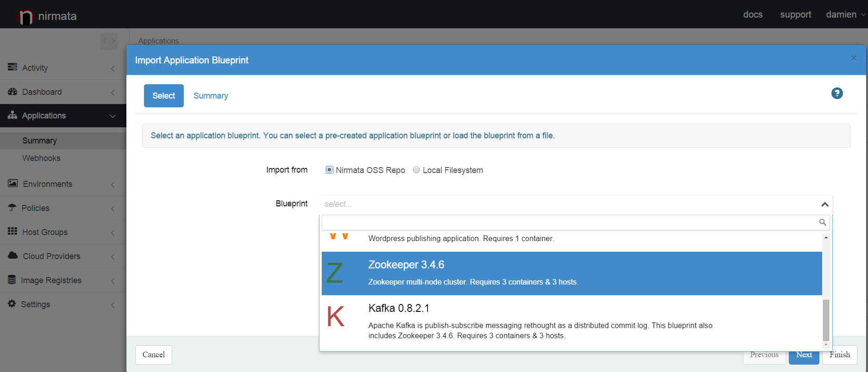
Task: Expand the Host Groups menu chevron
Action: click(113, 233)
